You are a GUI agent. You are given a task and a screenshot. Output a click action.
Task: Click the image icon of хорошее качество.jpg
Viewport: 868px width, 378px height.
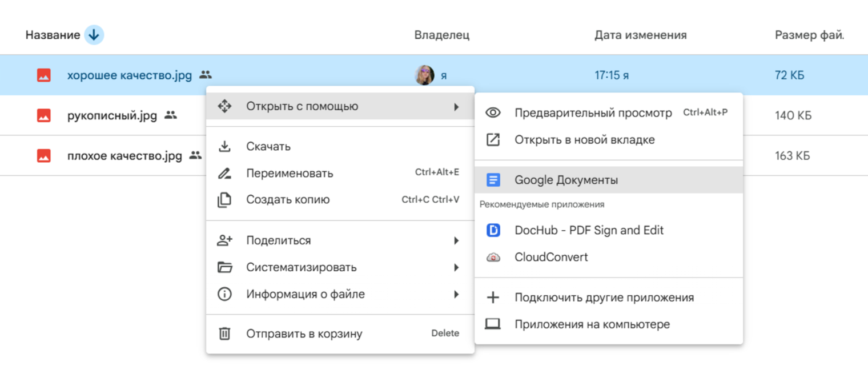pos(44,75)
